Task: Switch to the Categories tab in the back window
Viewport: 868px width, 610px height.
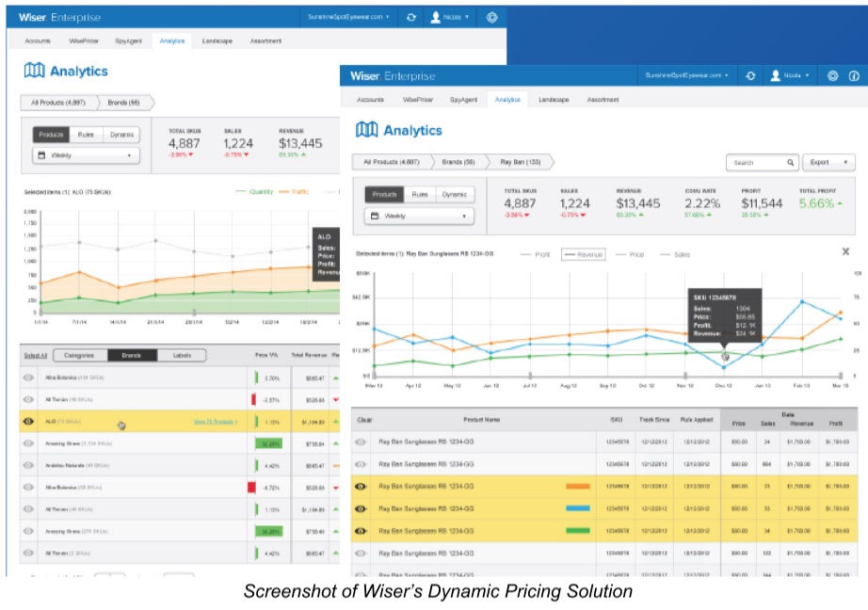Action: [x=78, y=356]
